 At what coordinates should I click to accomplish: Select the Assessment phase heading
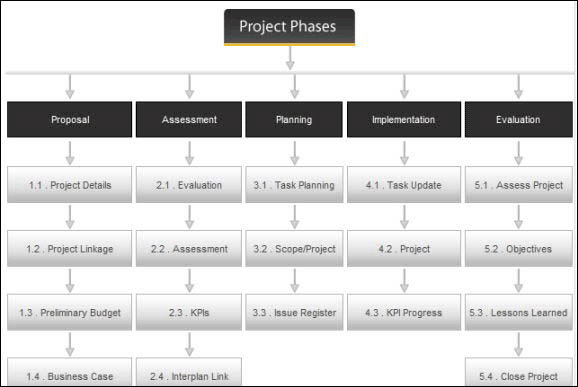189,119
